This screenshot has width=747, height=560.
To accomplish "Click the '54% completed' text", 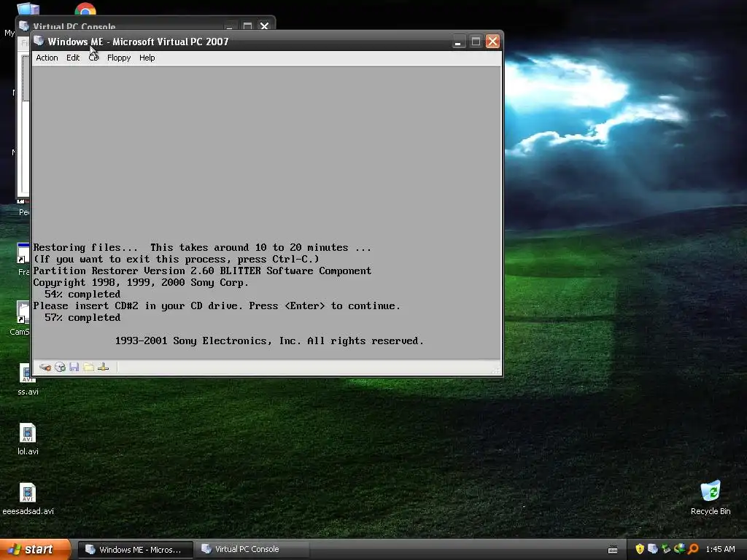I will coord(82,294).
